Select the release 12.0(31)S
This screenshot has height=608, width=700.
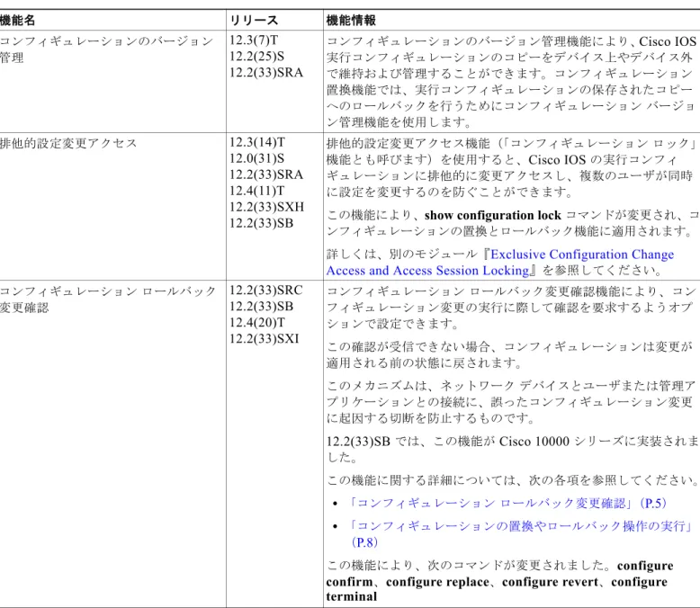[256, 158]
